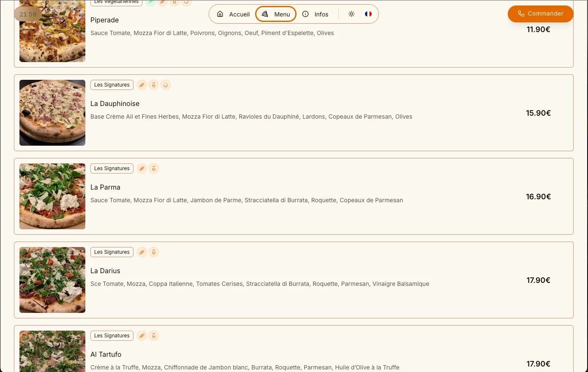The height and width of the screenshot is (372, 588).
Task: Click the milk bottle icon on La Parma
Action: pyautogui.click(x=154, y=168)
